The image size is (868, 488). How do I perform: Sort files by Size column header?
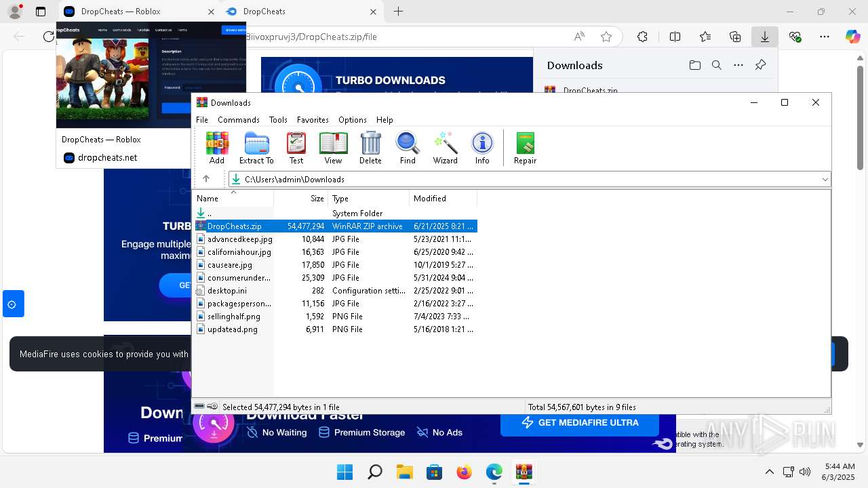coord(301,199)
